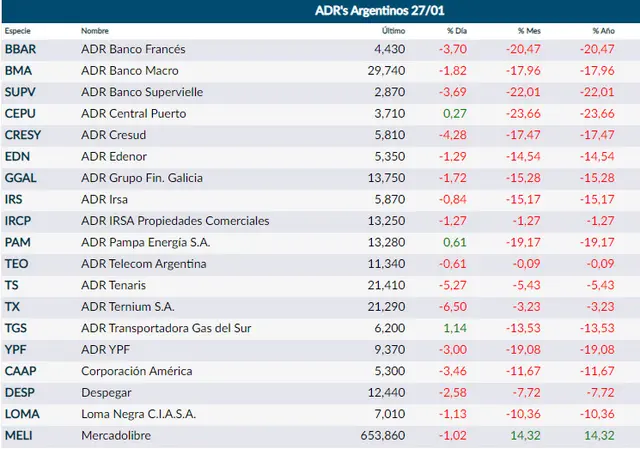This screenshot has height=449, width=640.
Task: Select ADR Pampa Energía S.A. name
Action: tap(145, 242)
